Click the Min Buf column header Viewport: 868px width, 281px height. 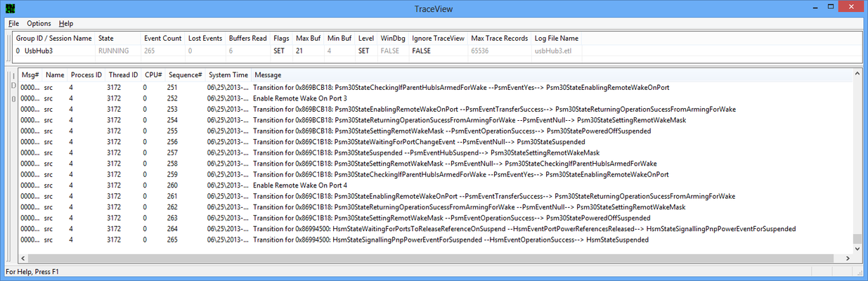point(340,38)
